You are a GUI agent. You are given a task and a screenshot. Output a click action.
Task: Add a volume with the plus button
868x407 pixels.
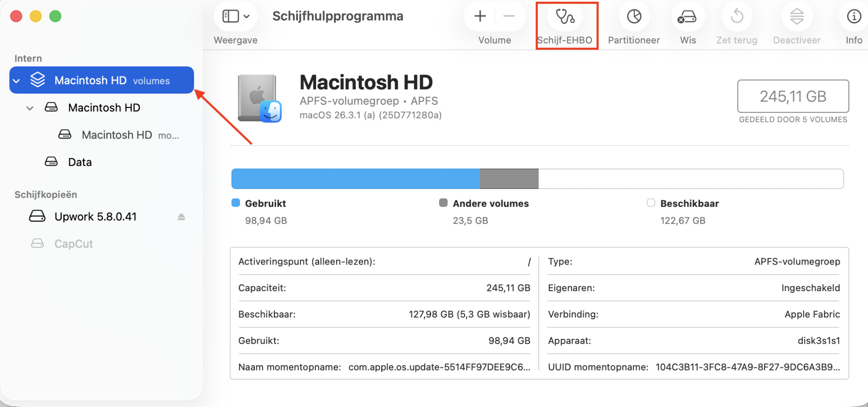click(480, 17)
